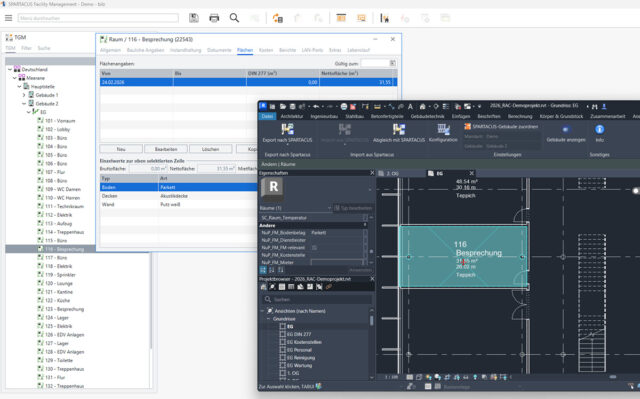640x399 pixels.
Task: Switch to the 2. OG view tab
Action: [x=392, y=173]
